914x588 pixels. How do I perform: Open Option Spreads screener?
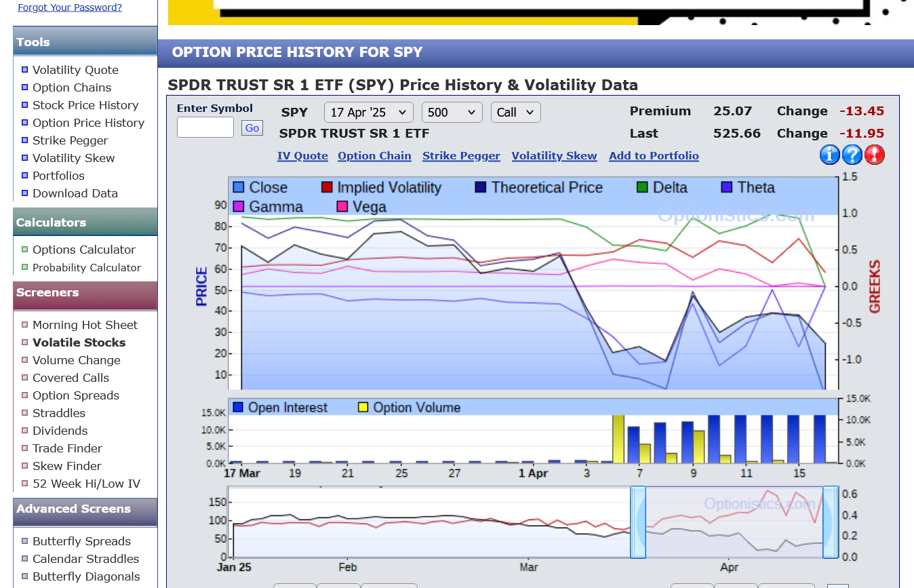(x=76, y=395)
